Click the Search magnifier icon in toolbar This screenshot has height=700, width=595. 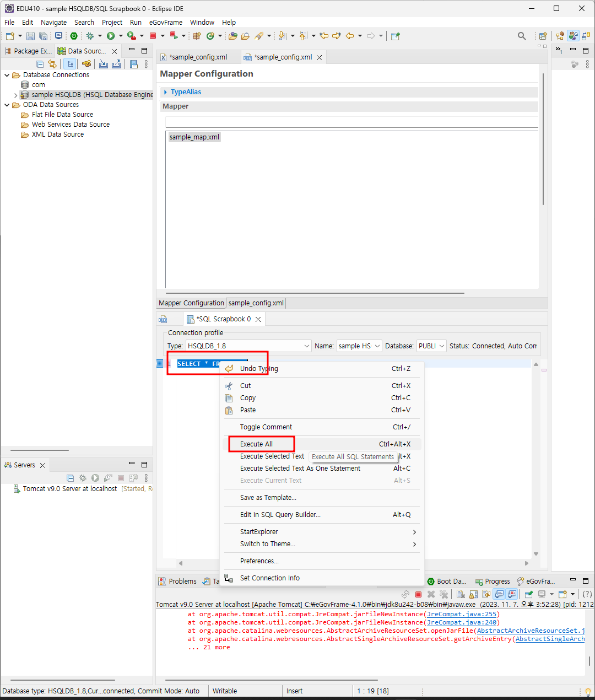(522, 36)
